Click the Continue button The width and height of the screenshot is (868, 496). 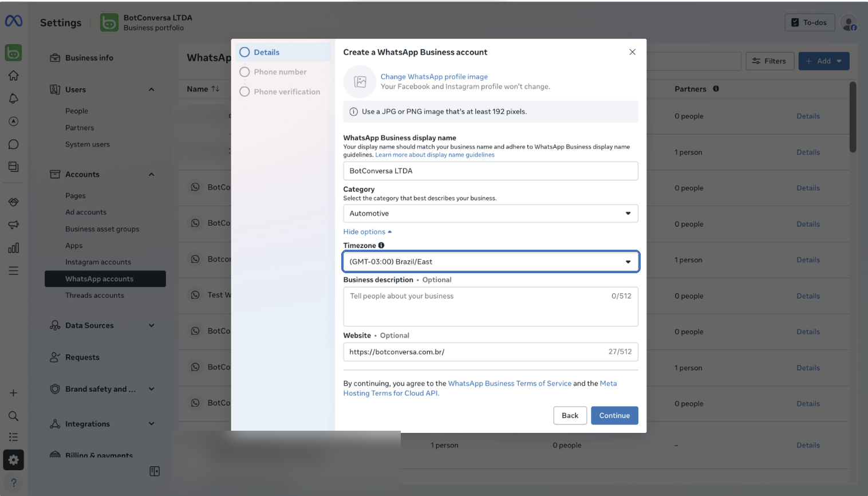614,416
